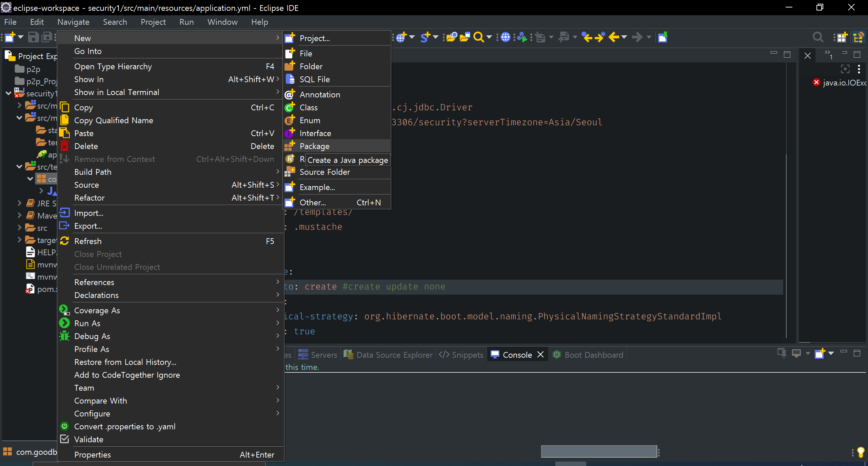
Task: Click the Open Type toolbar icon
Action: (451, 37)
